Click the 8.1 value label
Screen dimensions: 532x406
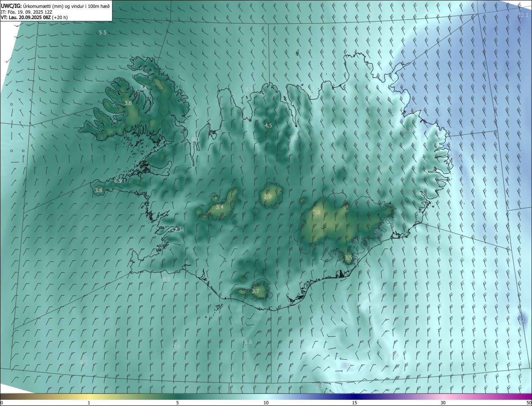pyautogui.click(x=249, y=89)
